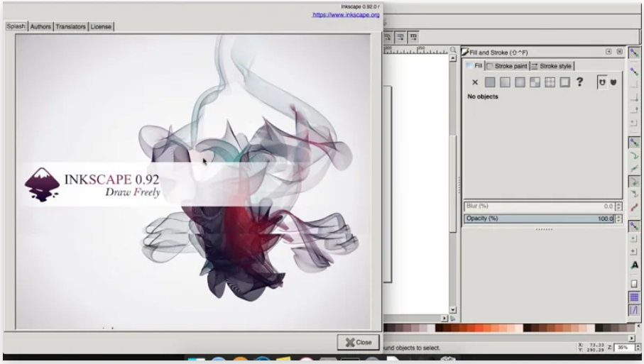The image size is (644, 364).
Task: Open the inkscape.org website link
Action: (x=346, y=15)
